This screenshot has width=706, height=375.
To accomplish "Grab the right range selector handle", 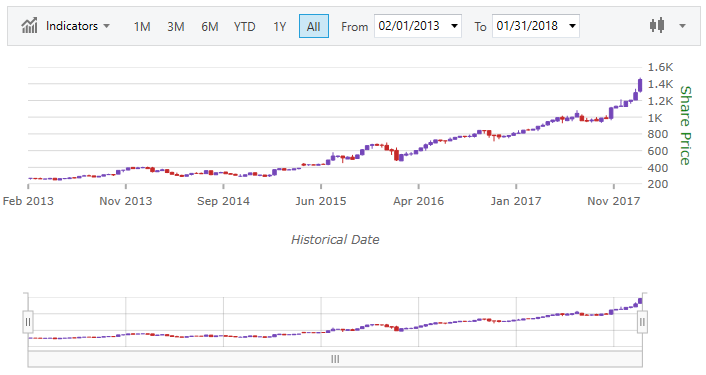I will (642, 322).
